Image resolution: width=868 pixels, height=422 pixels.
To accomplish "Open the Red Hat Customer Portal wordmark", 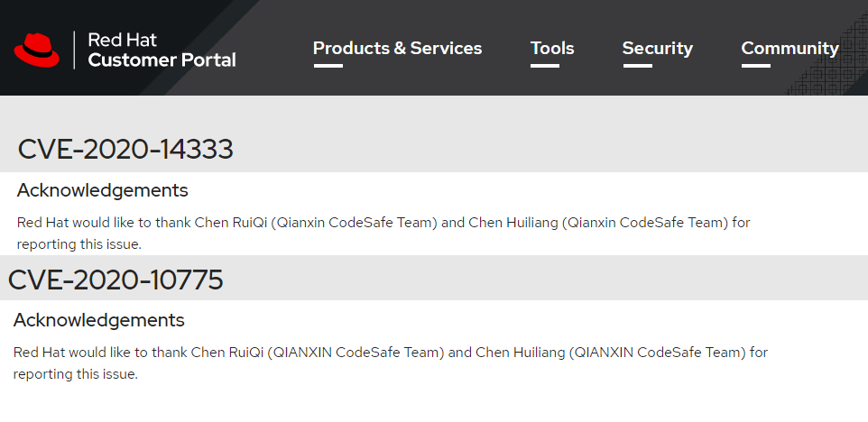I will (x=162, y=50).
